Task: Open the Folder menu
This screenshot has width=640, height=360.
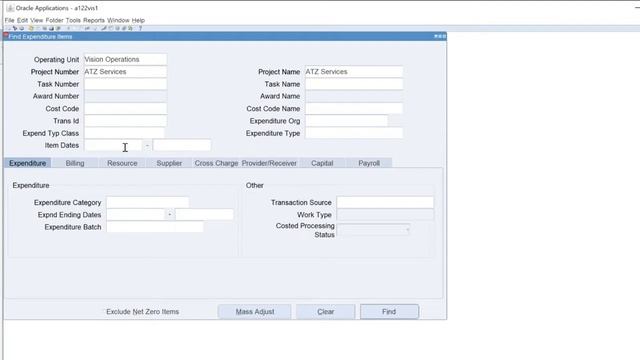Action: pos(54,20)
